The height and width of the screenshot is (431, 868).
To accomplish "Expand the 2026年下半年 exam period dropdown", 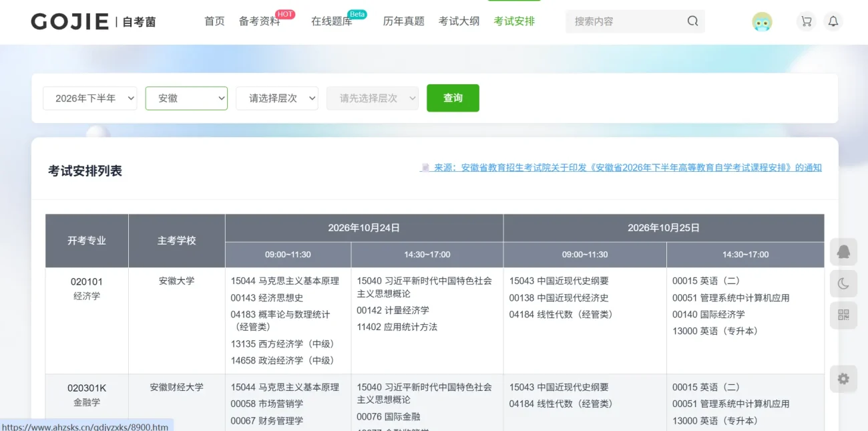I will [90, 98].
